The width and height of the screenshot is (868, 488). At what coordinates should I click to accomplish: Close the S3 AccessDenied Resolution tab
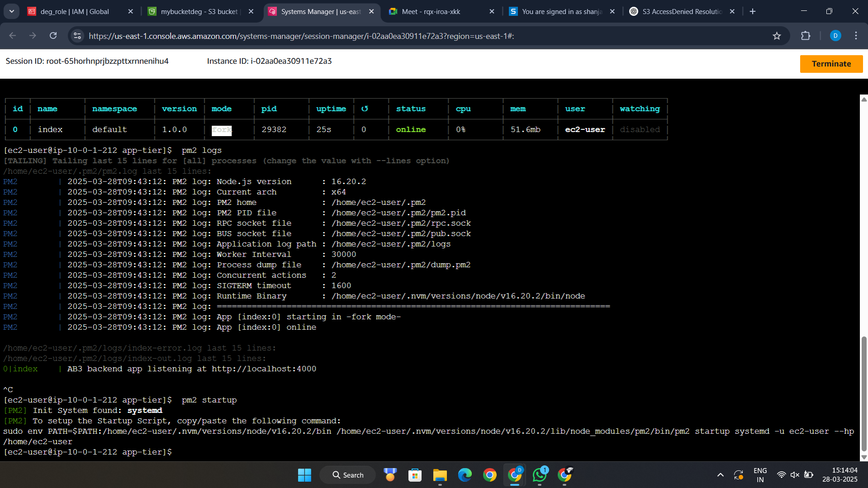732,12
